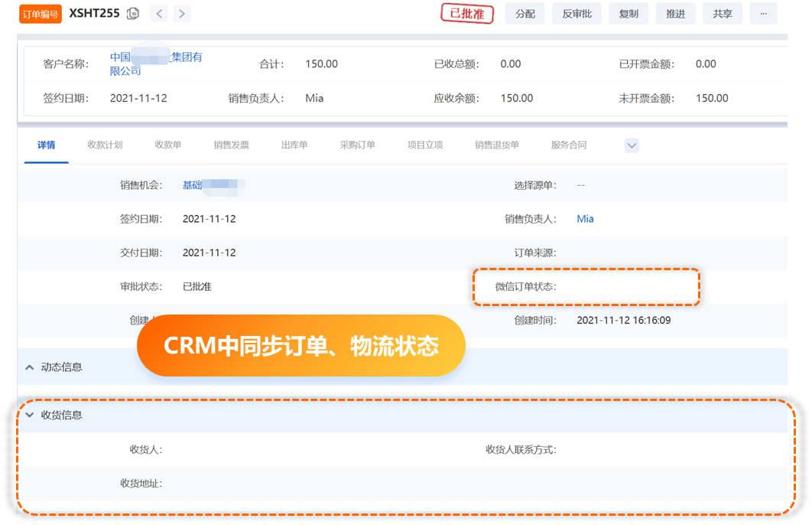
Task: View the 采购订单 tab
Action: (x=357, y=145)
